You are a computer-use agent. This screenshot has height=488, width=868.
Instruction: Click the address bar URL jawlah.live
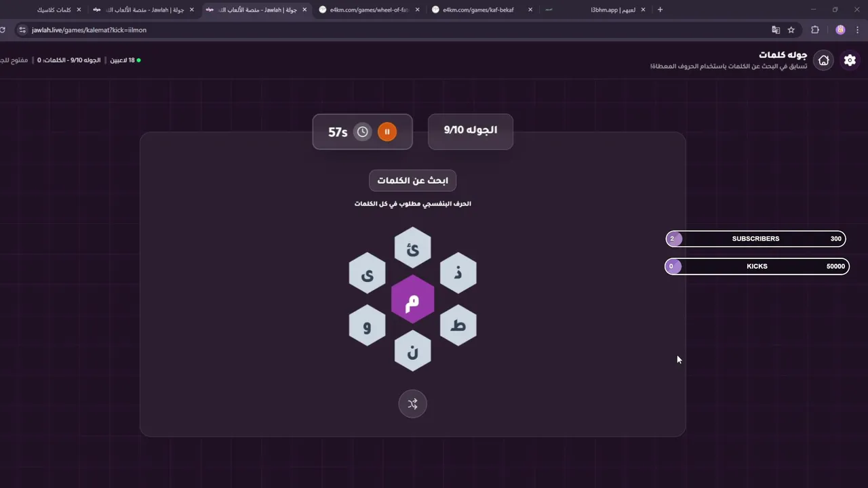click(x=89, y=30)
